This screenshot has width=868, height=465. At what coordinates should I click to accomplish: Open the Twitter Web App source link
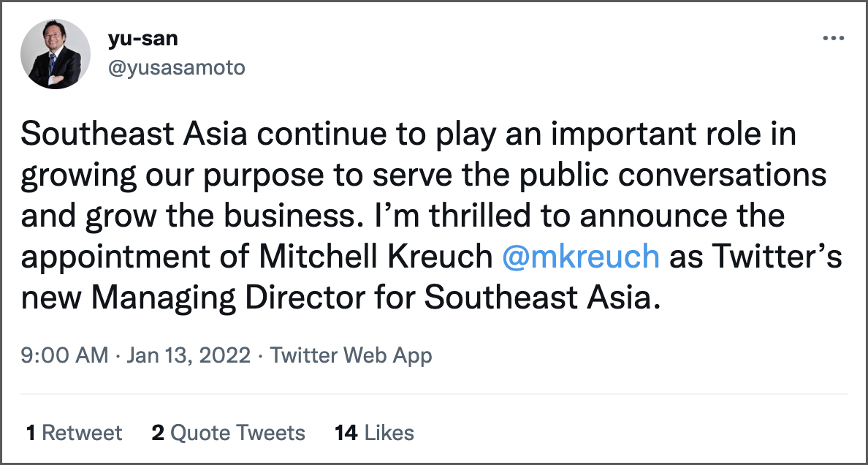351,356
